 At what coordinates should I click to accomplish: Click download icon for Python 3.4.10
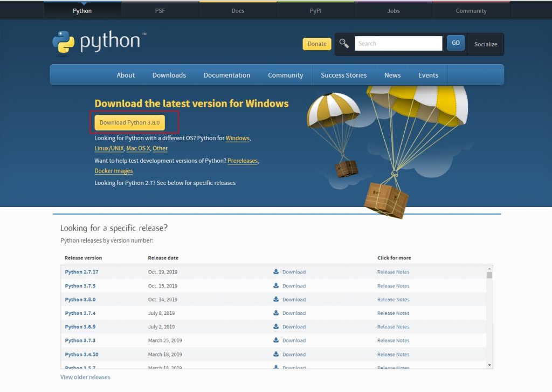[276, 354]
